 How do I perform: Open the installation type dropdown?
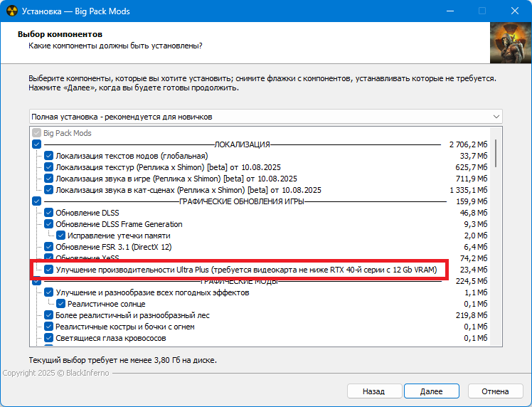(266, 116)
